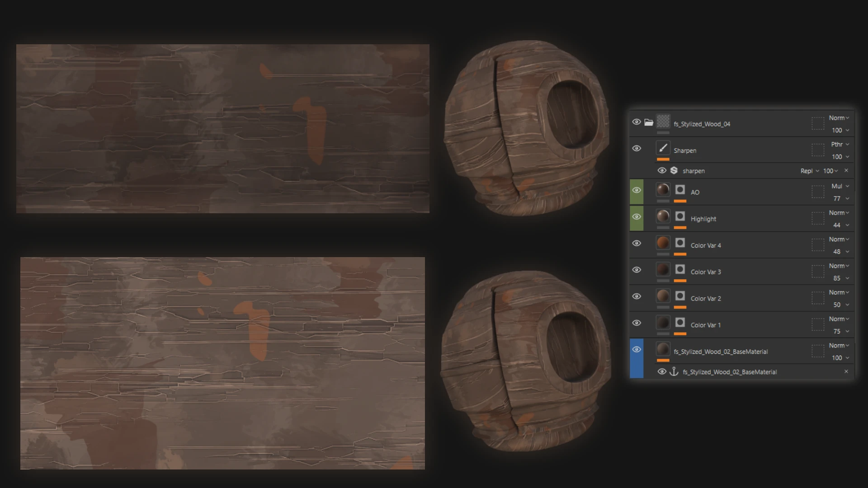Select the fs_Stylized_Wood_04 folder thumbnail

(x=663, y=121)
